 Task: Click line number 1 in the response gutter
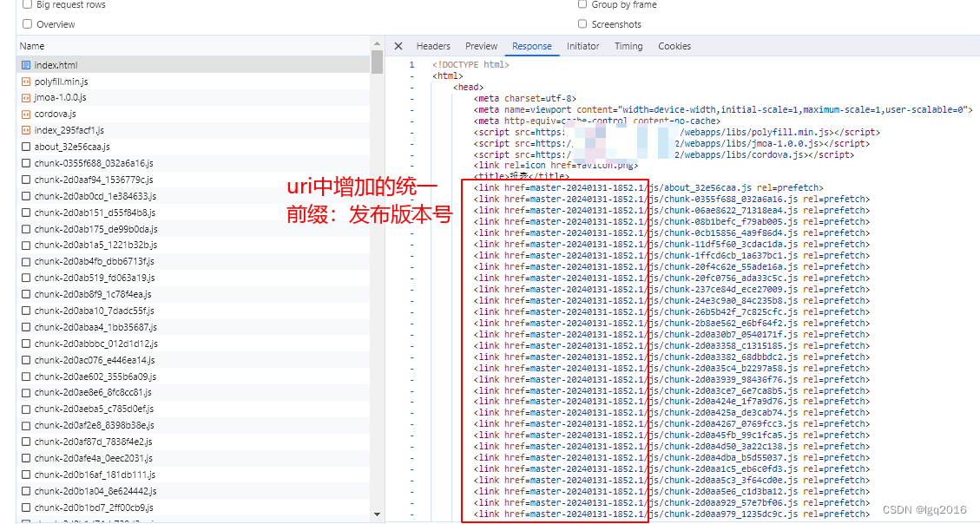(x=411, y=65)
